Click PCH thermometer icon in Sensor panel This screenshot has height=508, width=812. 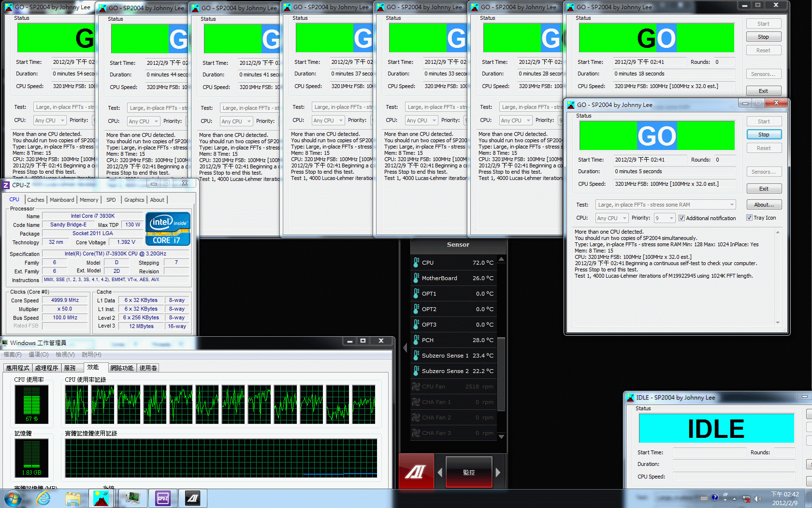click(x=416, y=340)
